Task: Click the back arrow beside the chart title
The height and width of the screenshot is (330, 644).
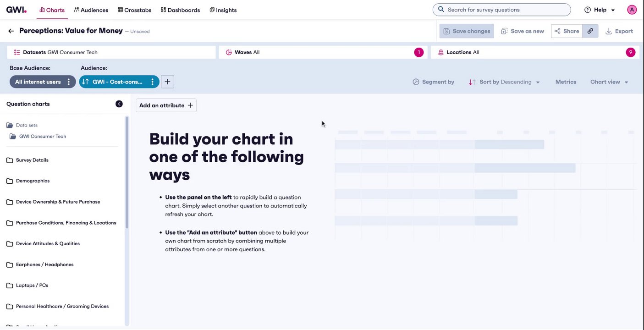Action: tap(11, 31)
